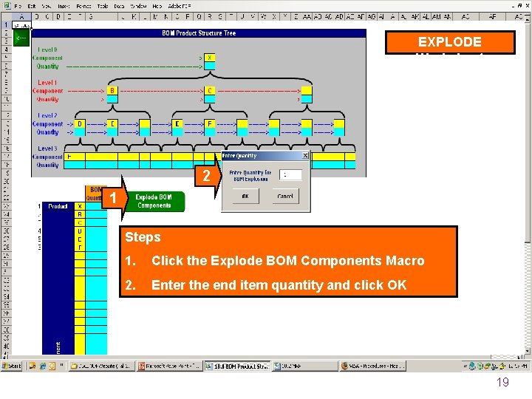
Task: Click Cancel in Enter Quantity dialog
Action: [x=285, y=196]
